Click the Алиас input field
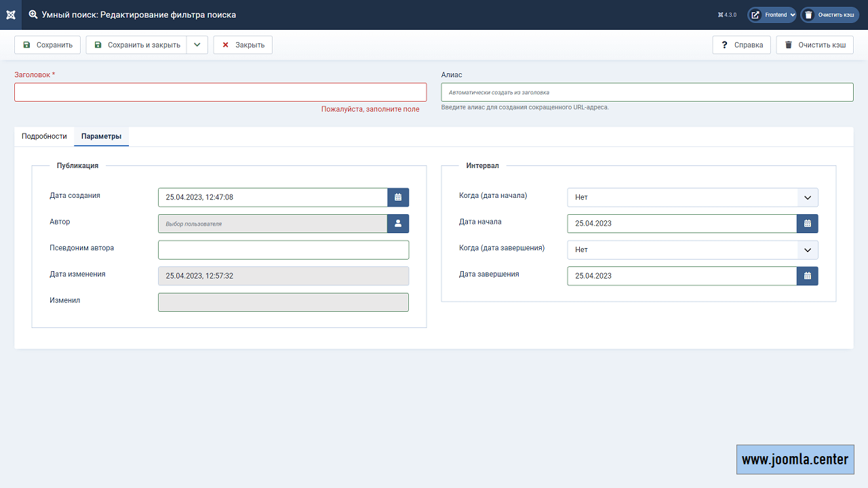Viewport: 868px width, 488px height. coord(647,92)
